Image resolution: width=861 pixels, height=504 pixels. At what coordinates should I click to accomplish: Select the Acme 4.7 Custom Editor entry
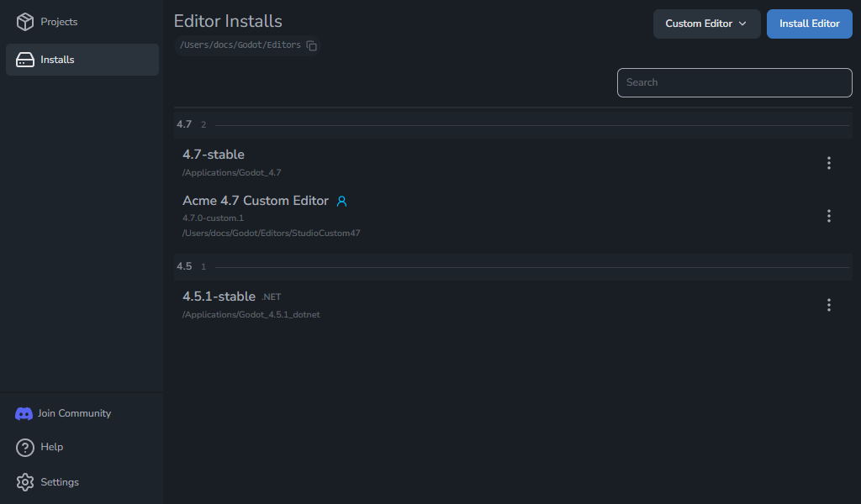(x=513, y=216)
